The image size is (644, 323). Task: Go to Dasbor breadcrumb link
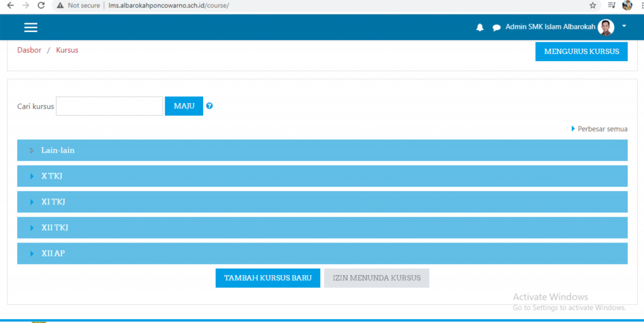pos(29,50)
